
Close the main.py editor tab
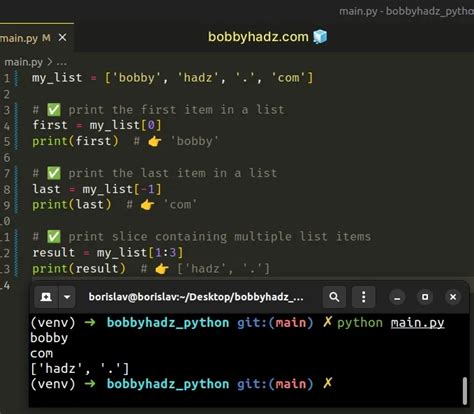62,38
